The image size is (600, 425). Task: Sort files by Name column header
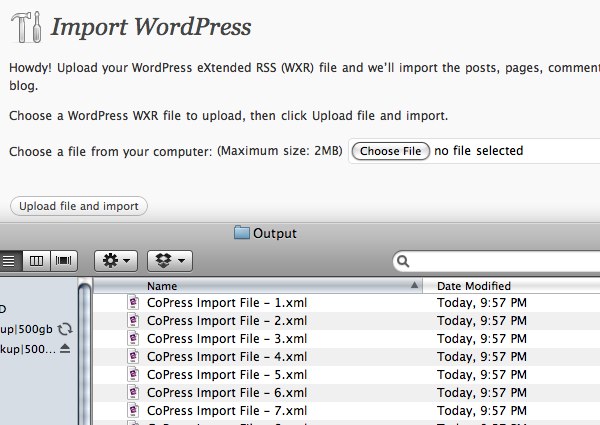pyautogui.click(x=258, y=286)
